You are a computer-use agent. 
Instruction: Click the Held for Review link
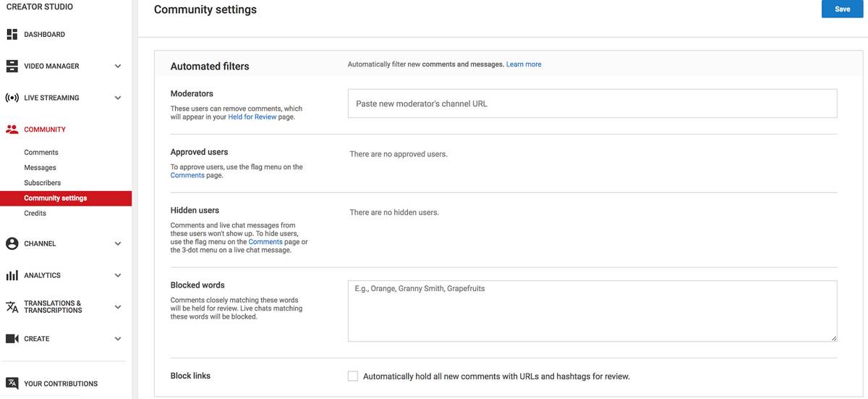pyautogui.click(x=252, y=117)
